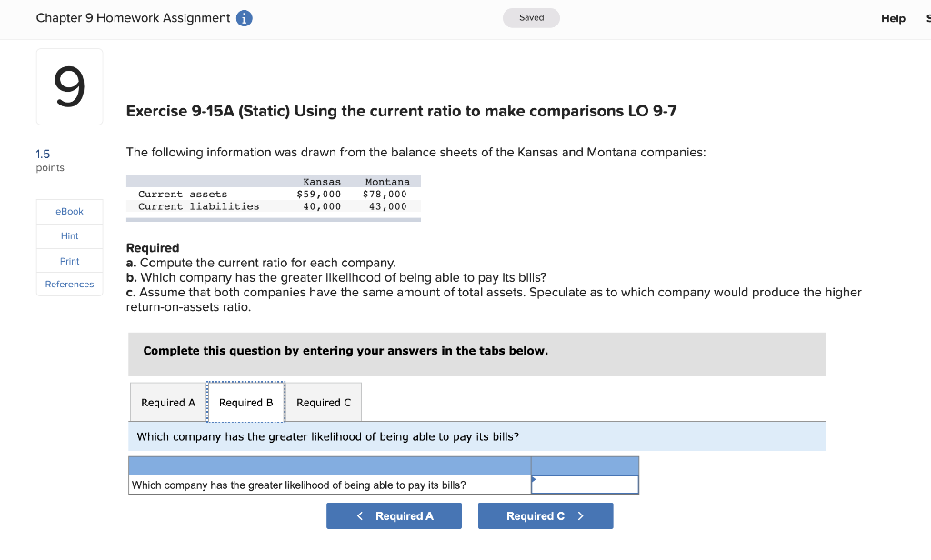Viewport: 931px width, 560px height.
Task: Open the References resource
Action: (x=69, y=284)
